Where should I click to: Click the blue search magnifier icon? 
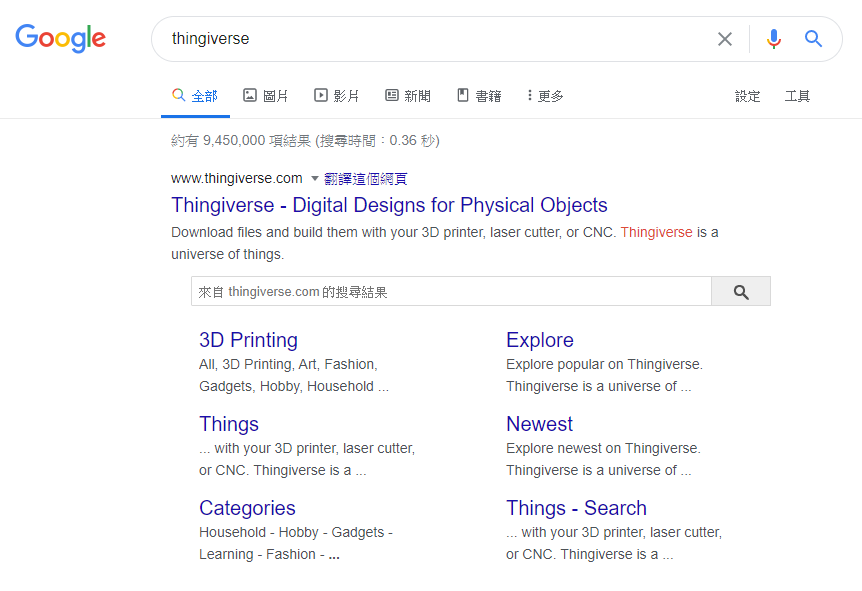point(813,38)
